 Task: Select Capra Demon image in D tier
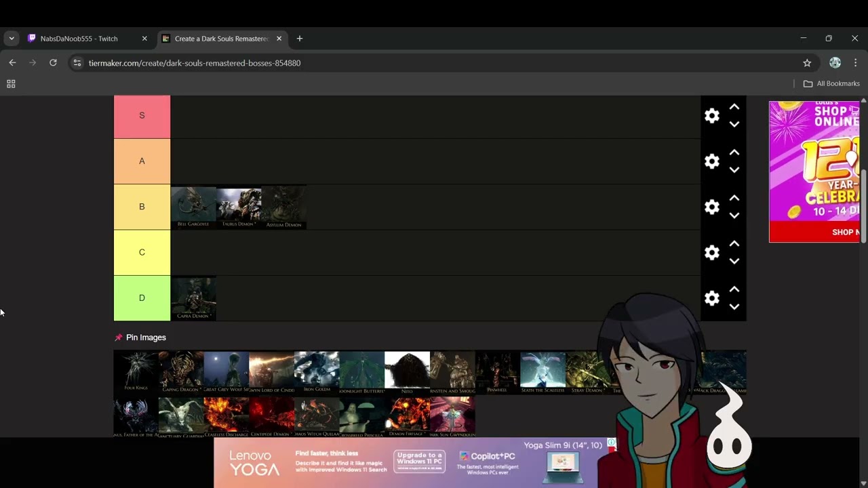pos(193,298)
